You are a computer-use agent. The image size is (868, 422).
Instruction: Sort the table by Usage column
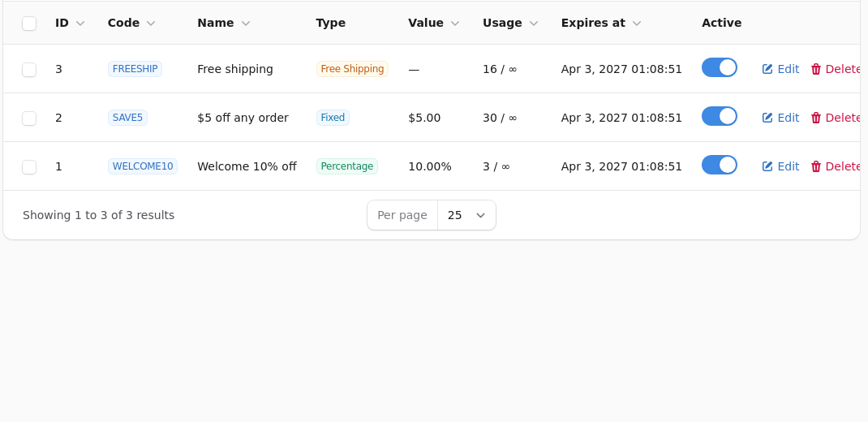click(509, 24)
